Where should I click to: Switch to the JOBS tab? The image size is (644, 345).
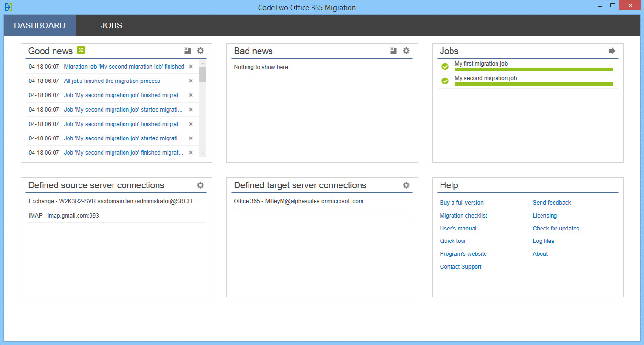(x=112, y=25)
